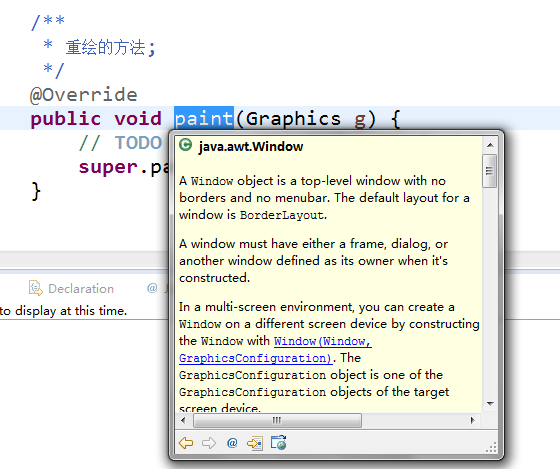Click the green class icon beside java.awt.Window
Image resolution: width=560 pixels, height=469 pixels.
tap(185, 145)
